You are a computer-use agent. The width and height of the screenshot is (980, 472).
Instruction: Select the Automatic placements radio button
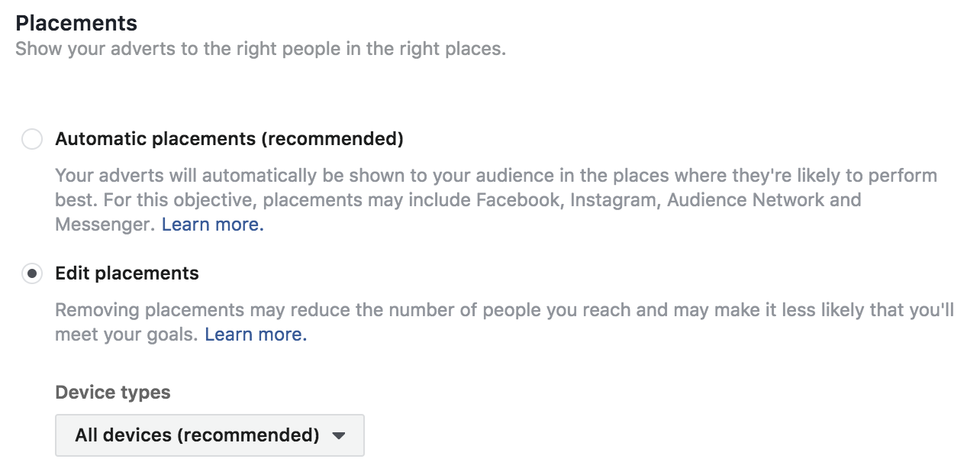(x=32, y=140)
